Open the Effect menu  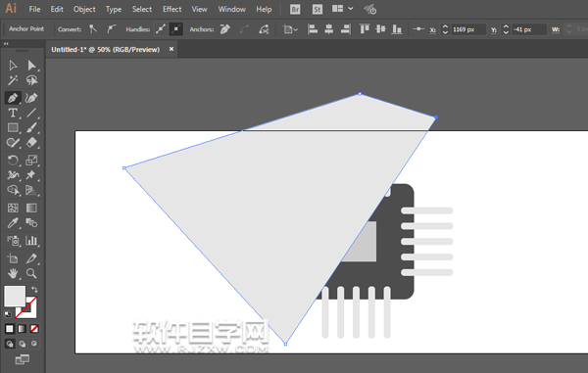pos(171,9)
